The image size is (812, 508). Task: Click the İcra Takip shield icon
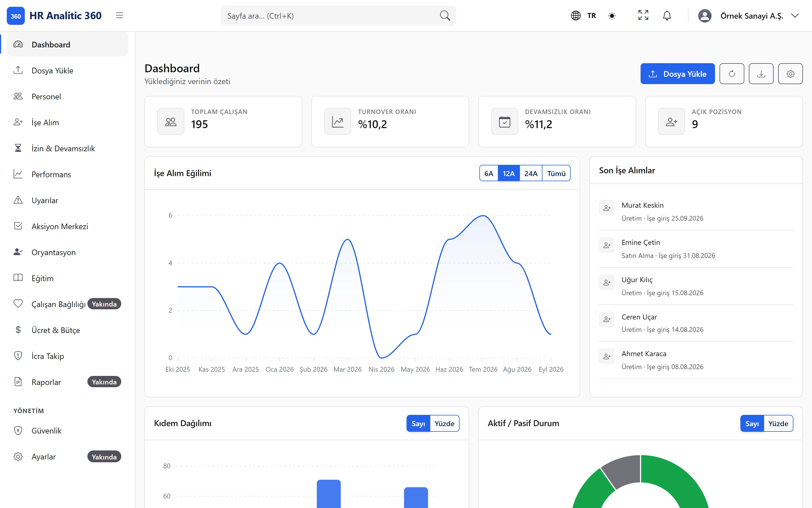[18, 356]
